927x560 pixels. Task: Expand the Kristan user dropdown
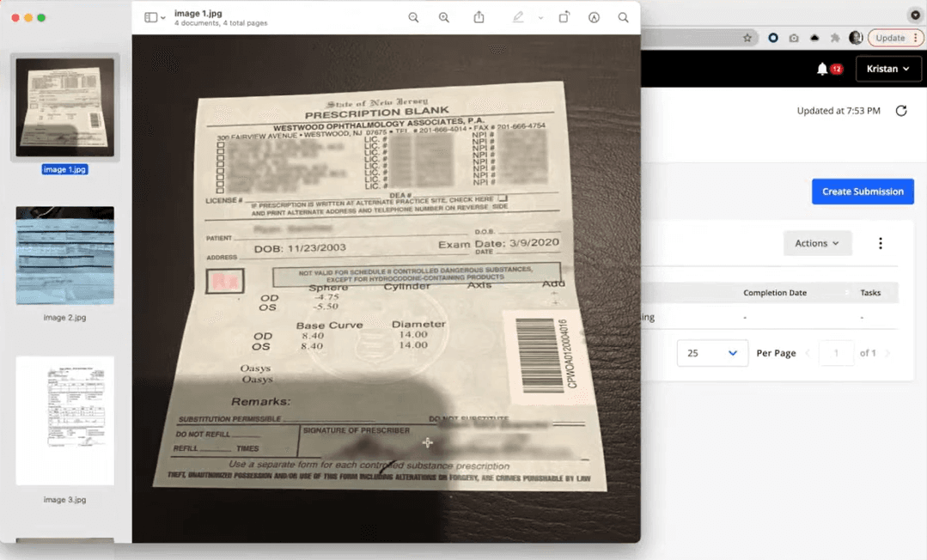[x=888, y=68]
